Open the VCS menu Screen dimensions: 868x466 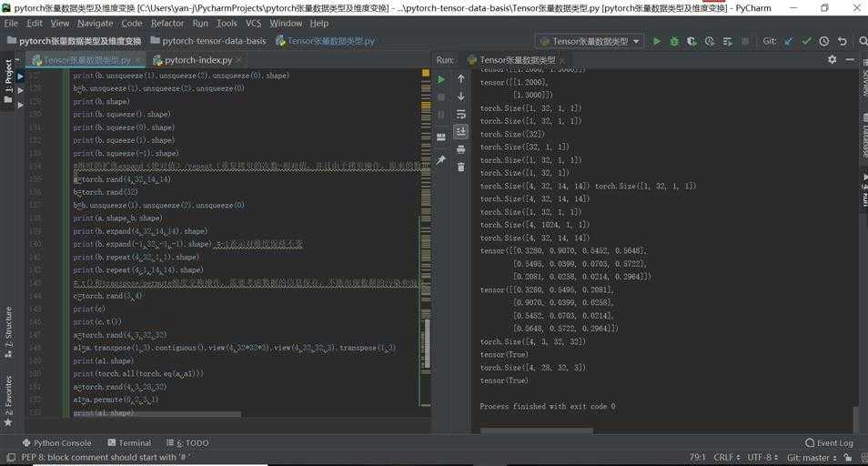(x=253, y=24)
